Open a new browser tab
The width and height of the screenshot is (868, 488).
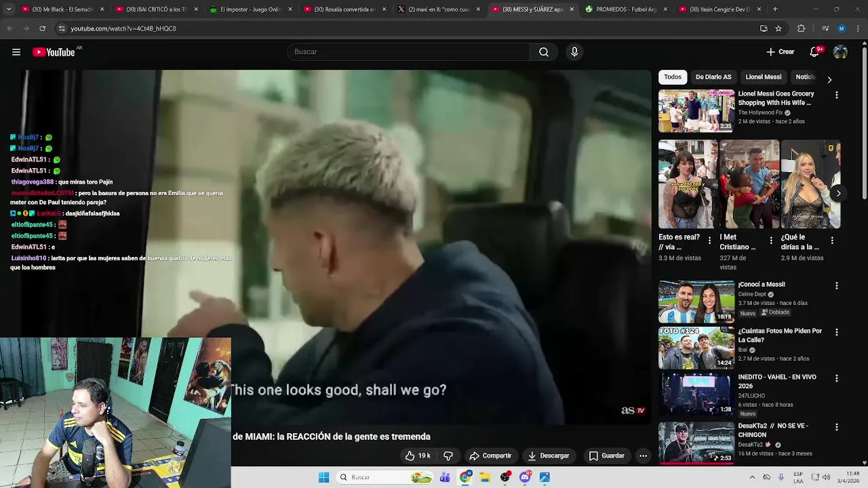click(x=775, y=9)
